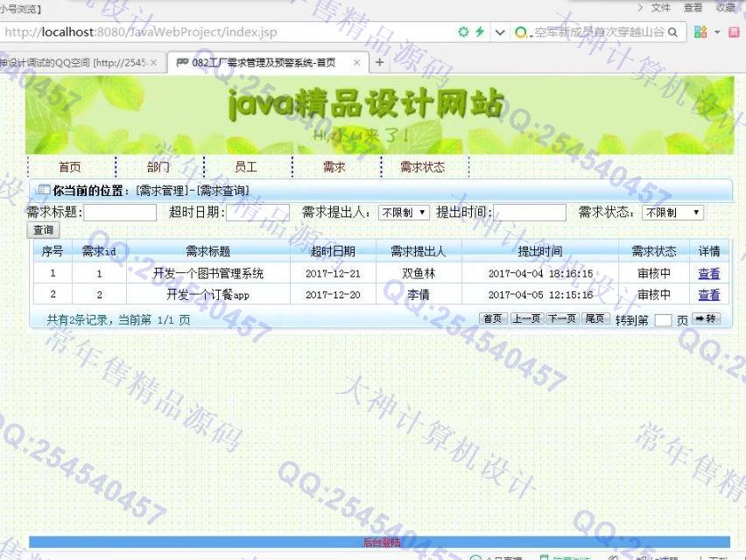Click the 上一页 pagination button
Image resolution: width=746 pixels, height=560 pixels.
[527, 318]
